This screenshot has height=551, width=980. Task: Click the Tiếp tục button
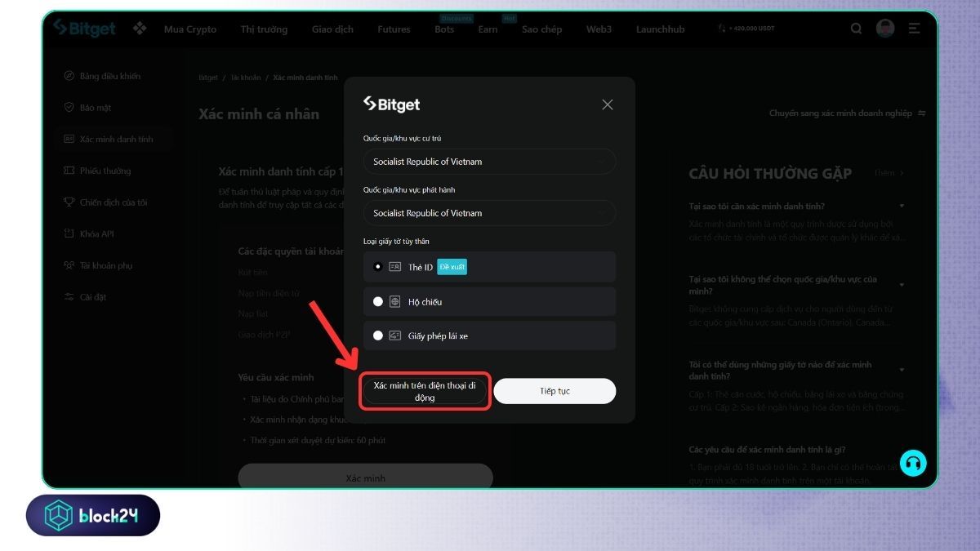click(555, 391)
